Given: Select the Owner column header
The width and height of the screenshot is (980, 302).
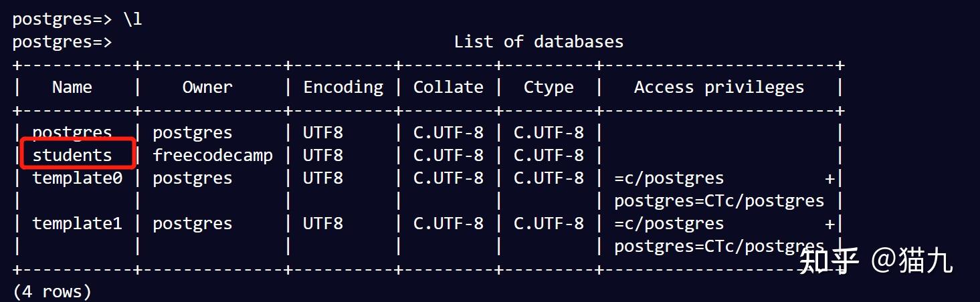Looking at the screenshot, I should pos(207,88).
